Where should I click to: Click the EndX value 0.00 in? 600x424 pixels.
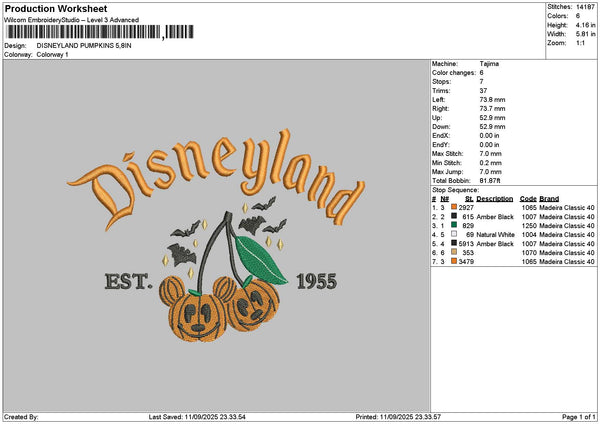[489, 136]
